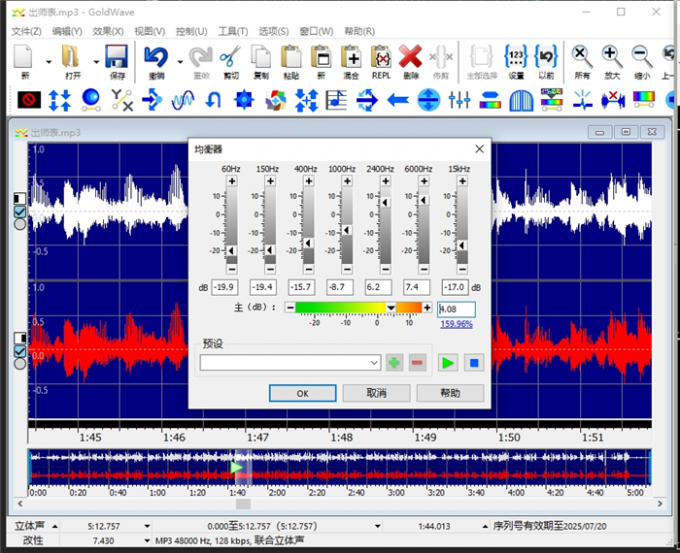Viewport: 680px width, 553px height.
Task: Open the 控制(U) menu
Action: 191,31
